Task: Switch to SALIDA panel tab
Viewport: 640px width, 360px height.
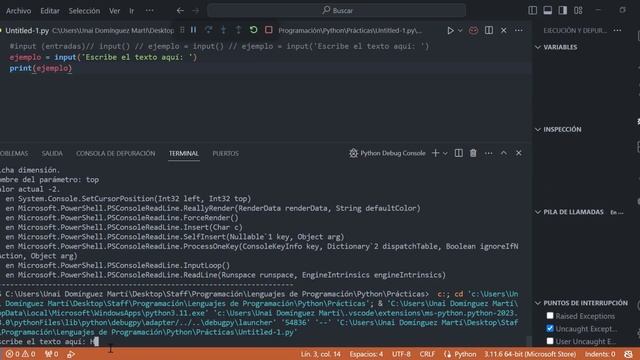Action: click(x=52, y=153)
